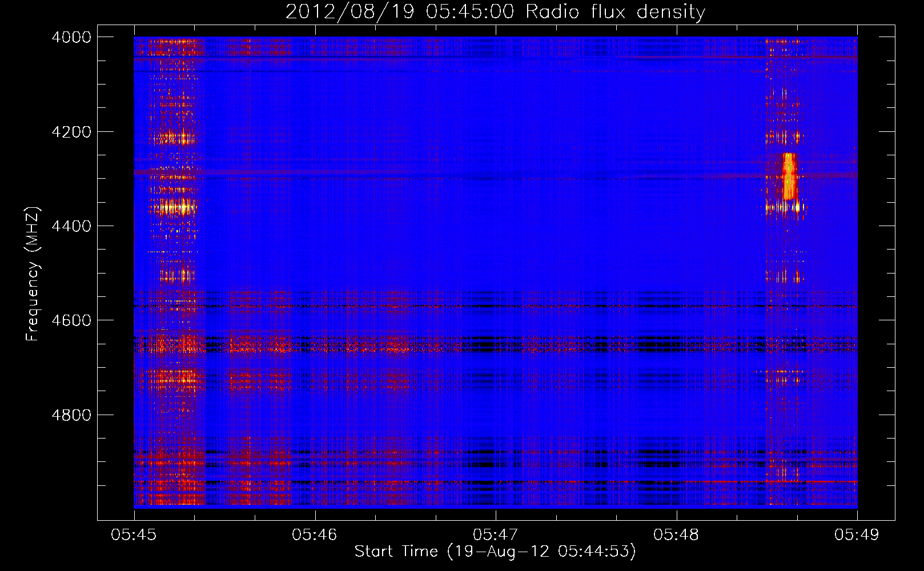The height and width of the screenshot is (571, 924).
Task: Click the 05:47 time tick label
Action: [496, 534]
